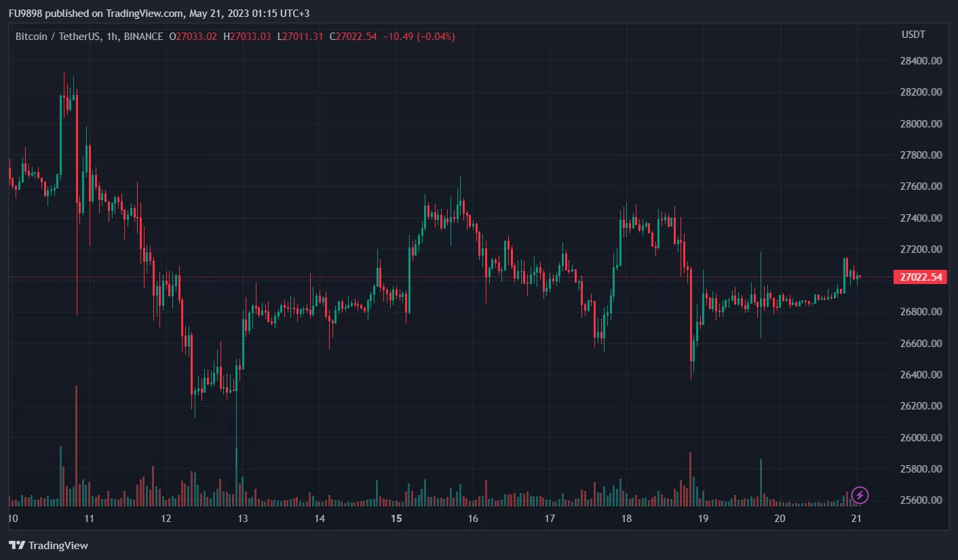
Task: Click the Low value L27011.31
Action: (x=301, y=37)
